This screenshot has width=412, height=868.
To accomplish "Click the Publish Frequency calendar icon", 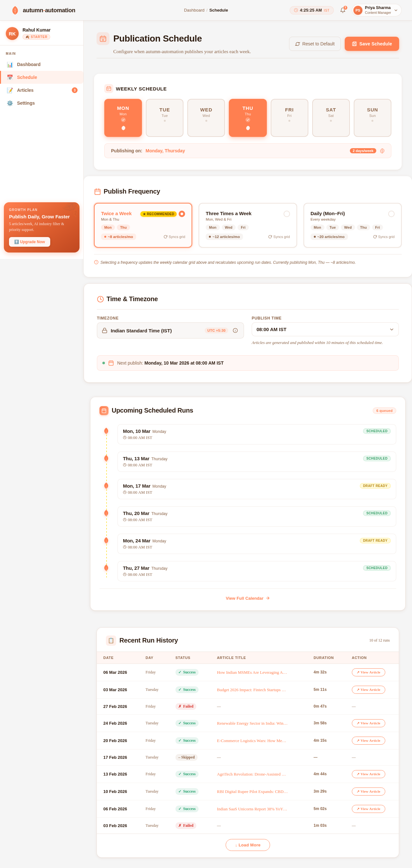I will [98, 191].
